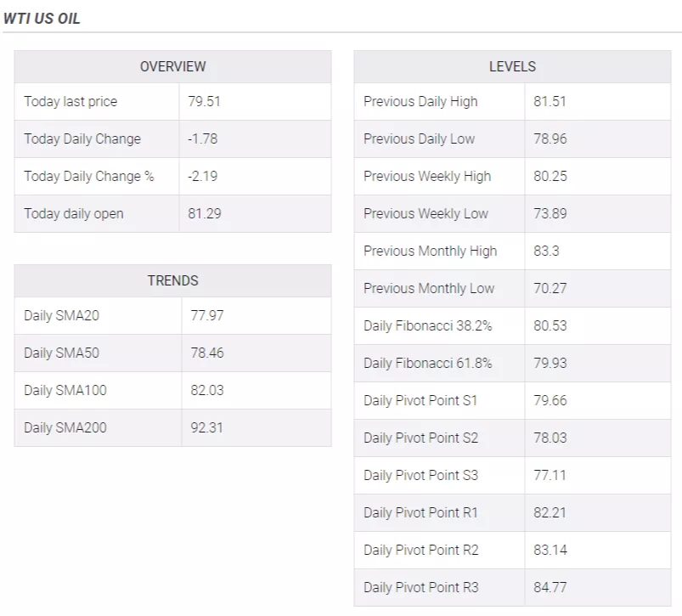Select the 79.51 last price value
682x616 pixels.
pos(204,101)
